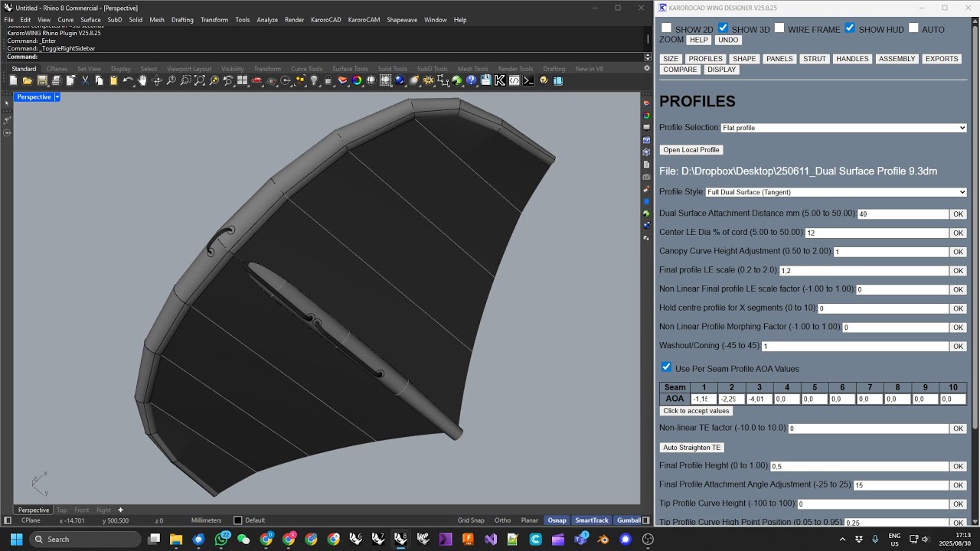Click the Auto Straighten TE button
Screen dimensions: 980x551
point(691,448)
